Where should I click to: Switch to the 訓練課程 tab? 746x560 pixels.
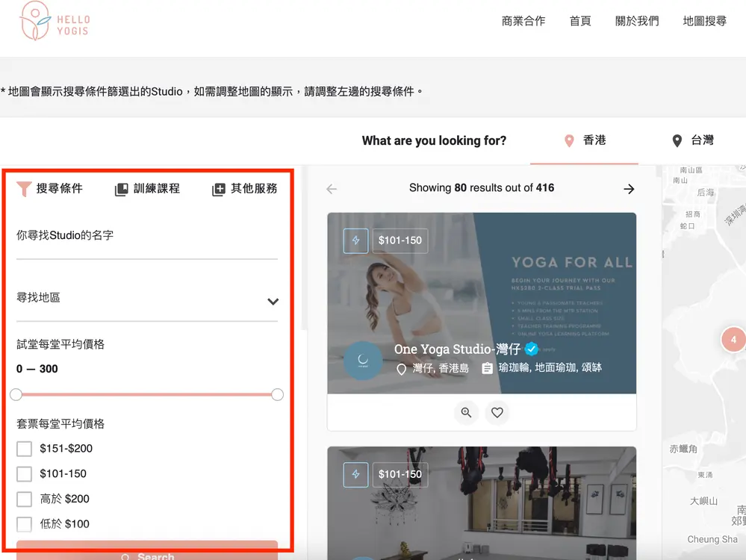148,188
